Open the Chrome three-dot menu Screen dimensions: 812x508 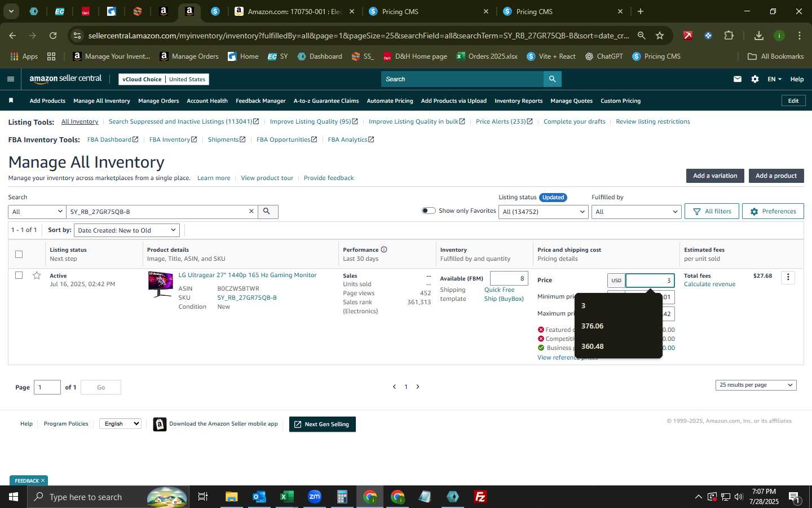click(800, 36)
